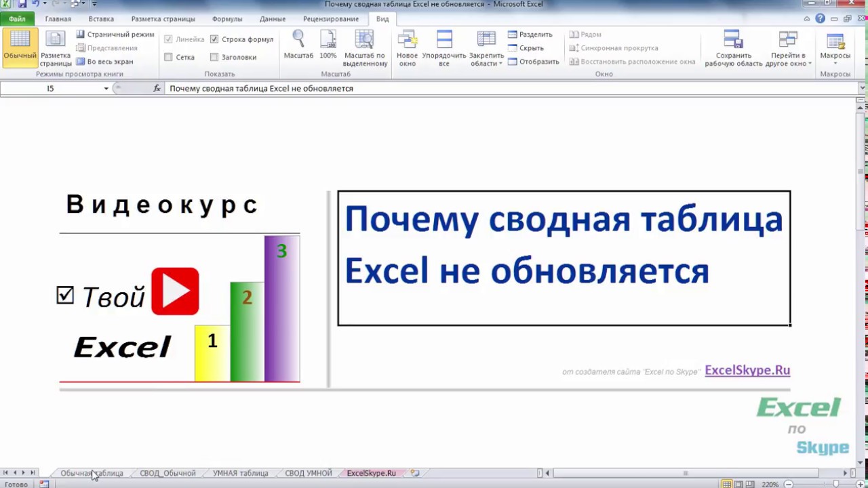868x488 pixels.
Task: Switch to Разметка страницы layout view
Action: (56, 47)
